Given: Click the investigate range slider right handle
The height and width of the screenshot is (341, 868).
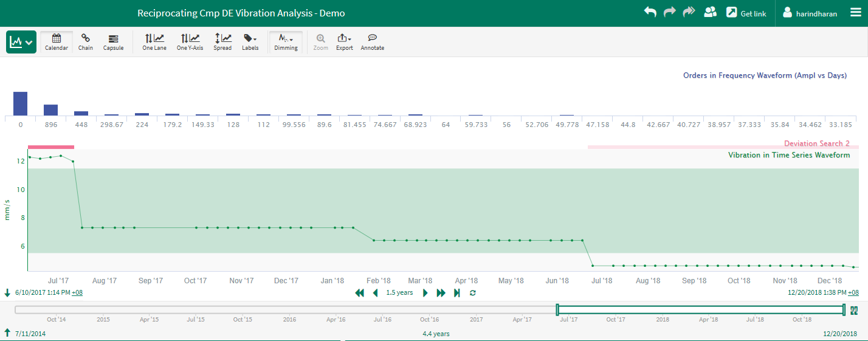Looking at the screenshot, I should tap(844, 310).
